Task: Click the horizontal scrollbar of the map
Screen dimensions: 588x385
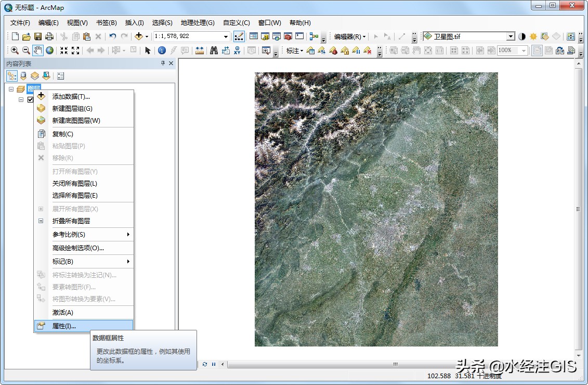Action: pyautogui.click(x=395, y=364)
